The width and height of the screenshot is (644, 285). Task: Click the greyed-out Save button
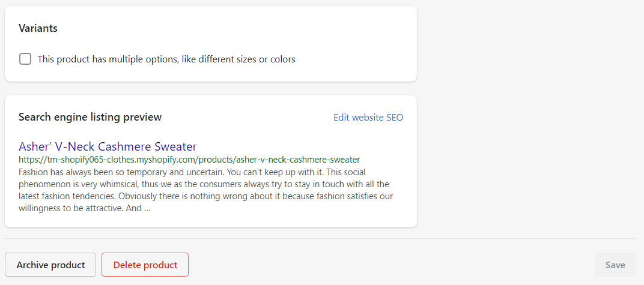click(x=615, y=265)
